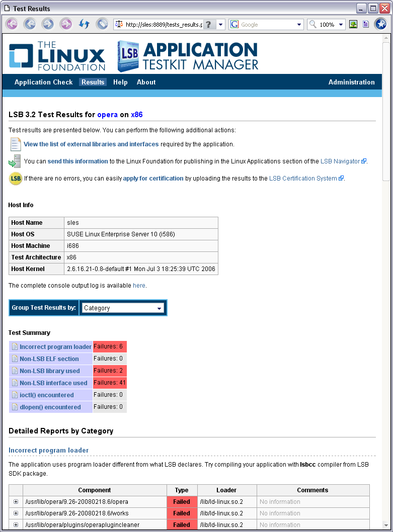Expand the /usr/lib/opera/9.26-20080218.6/works row

pos(16,513)
